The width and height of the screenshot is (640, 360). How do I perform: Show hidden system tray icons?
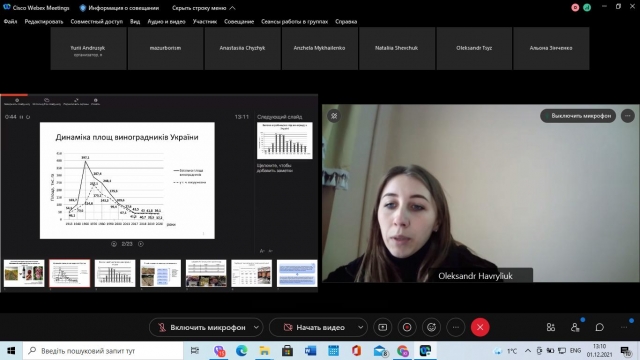[528, 351]
